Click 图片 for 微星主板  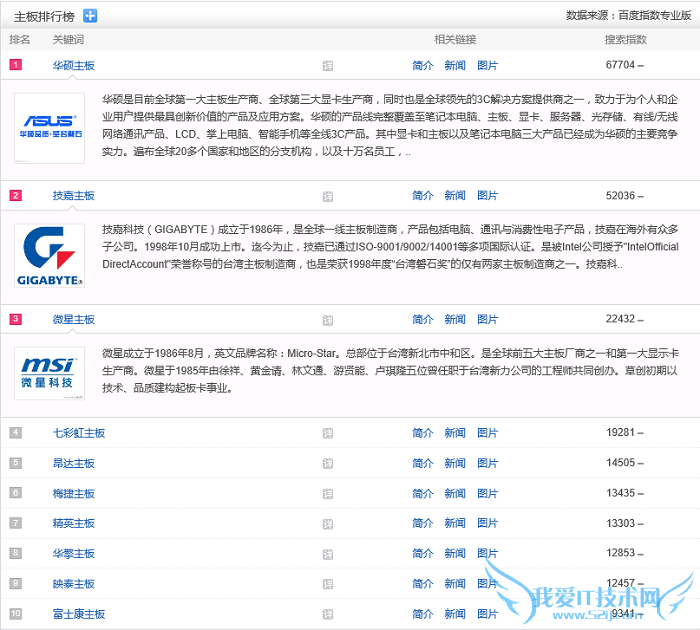tap(487, 319)
